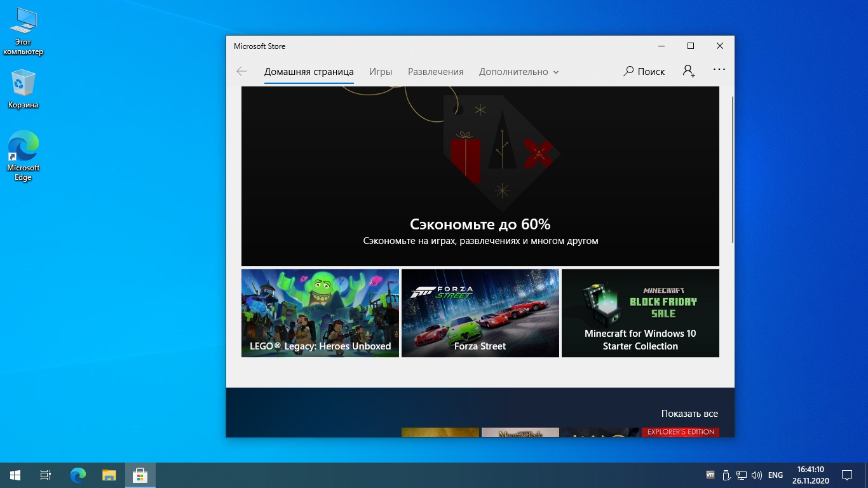The height and width of the screenshot is (488, 868).
Task: Maximize the Microsoft Store window
Action: [691, 46]
